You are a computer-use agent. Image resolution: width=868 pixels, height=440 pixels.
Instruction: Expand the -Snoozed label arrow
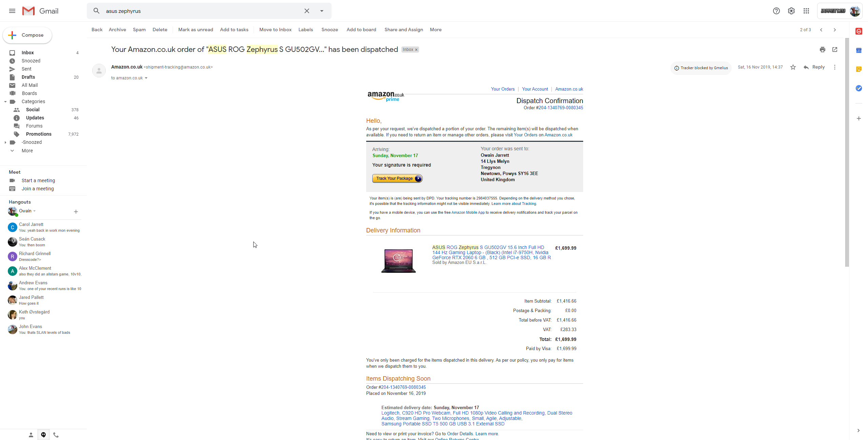[5, 142]
